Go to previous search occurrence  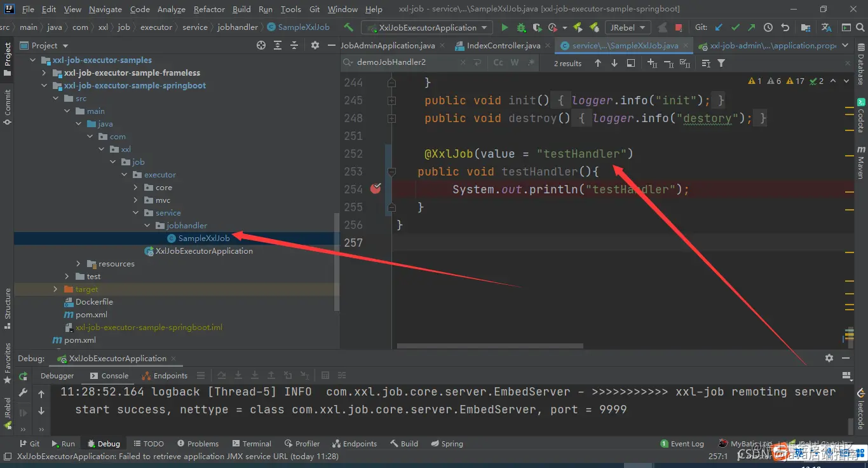pos(598,63)
